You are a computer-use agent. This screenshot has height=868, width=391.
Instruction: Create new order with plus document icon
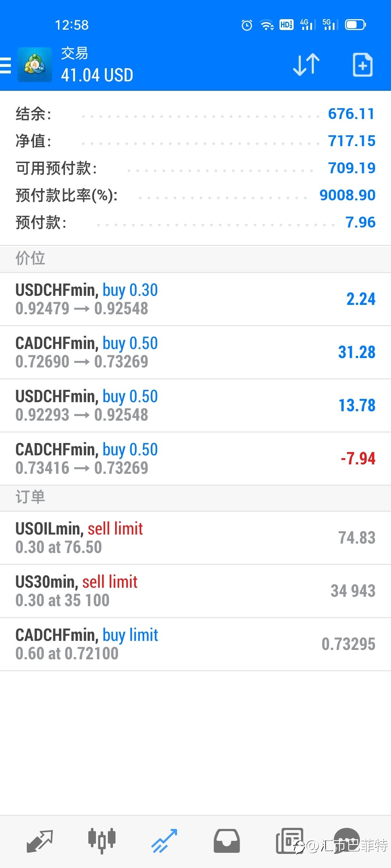(x=363, y=65)
